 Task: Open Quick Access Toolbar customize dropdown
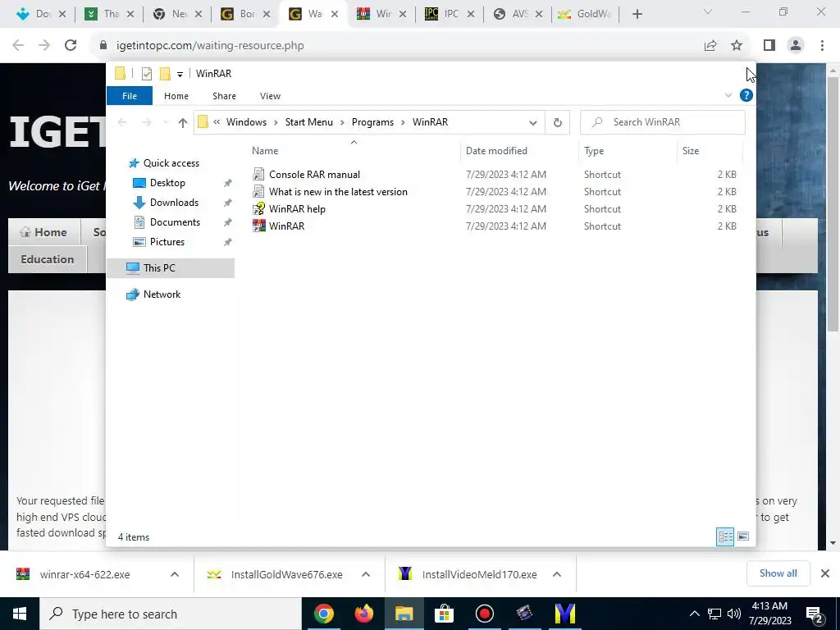180,75
